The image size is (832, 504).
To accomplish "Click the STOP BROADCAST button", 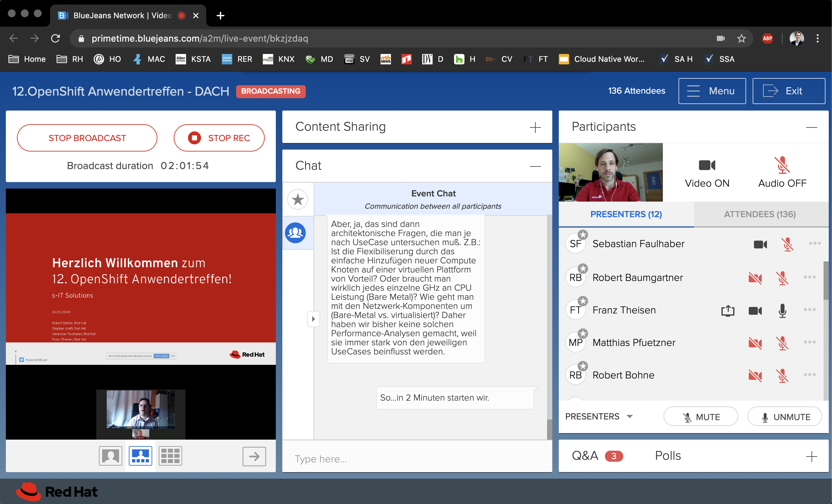I will tap(87, 138).
